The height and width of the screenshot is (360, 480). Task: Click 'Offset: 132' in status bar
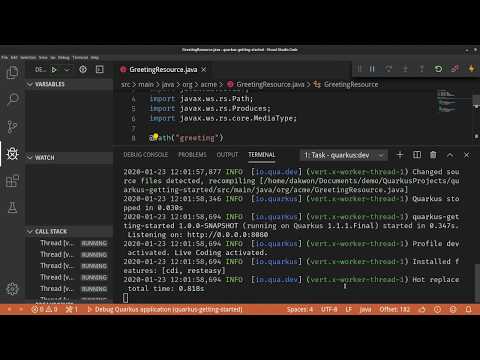click(x=395, y=309)
